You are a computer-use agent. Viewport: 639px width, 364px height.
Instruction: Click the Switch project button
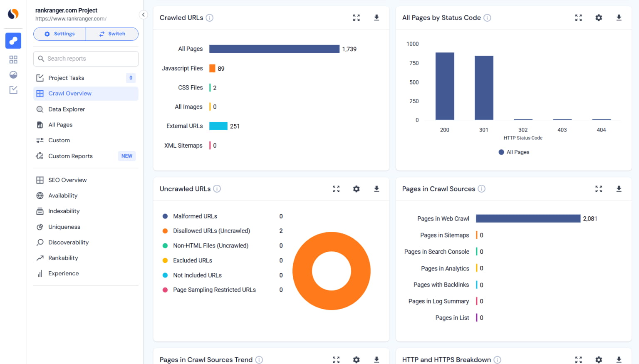112,34
